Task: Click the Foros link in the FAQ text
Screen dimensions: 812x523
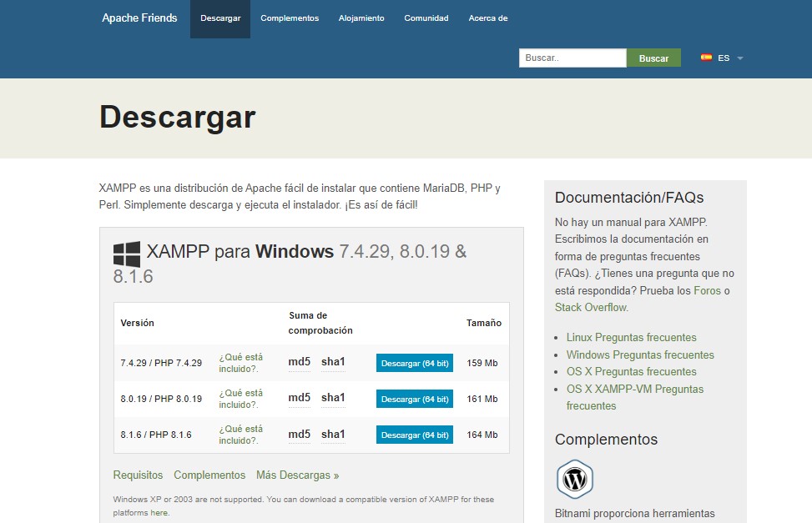Action: pyautogui.click(x=706, y=290)
